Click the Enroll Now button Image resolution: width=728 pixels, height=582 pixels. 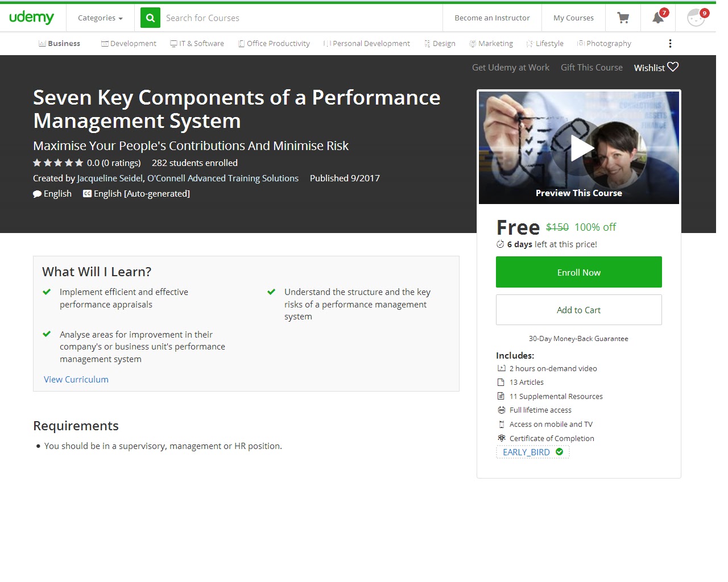pos(578,272)
